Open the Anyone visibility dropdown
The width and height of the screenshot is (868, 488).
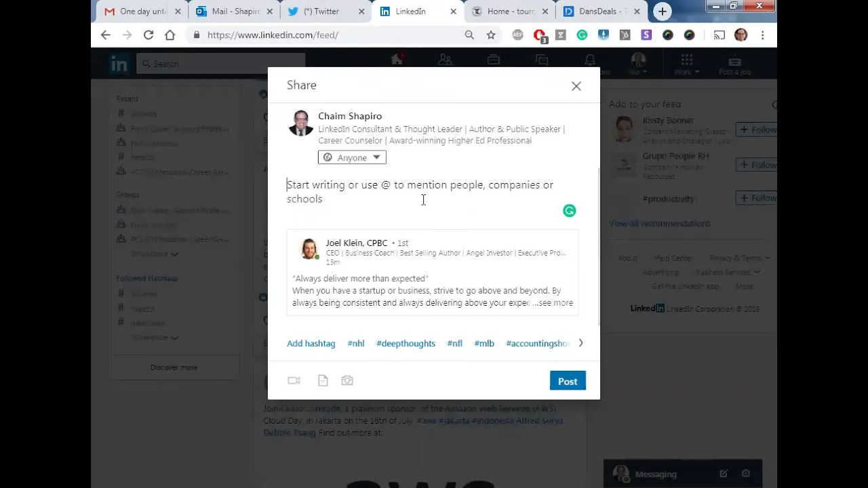pyautogui.click(x=352, y=157)
